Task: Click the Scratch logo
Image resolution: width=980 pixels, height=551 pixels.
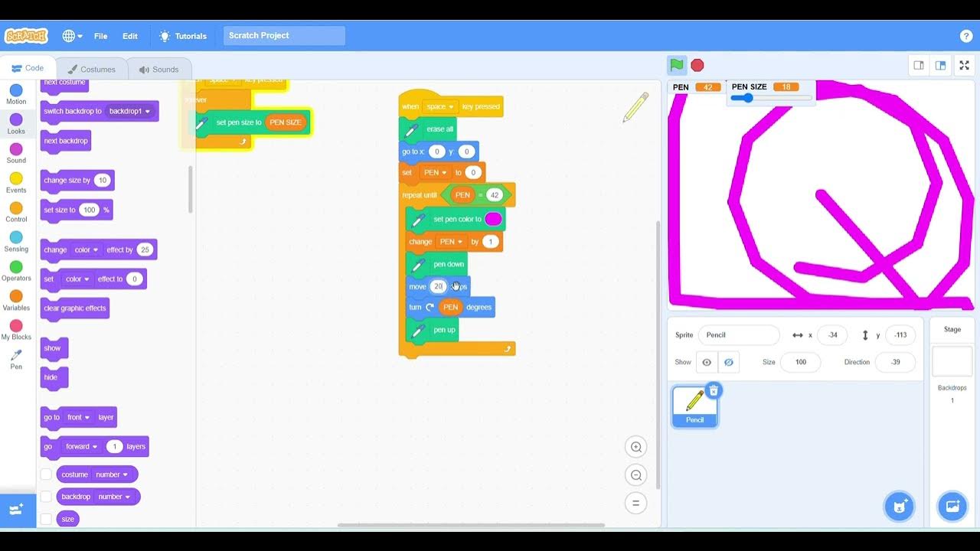Action: click(x=26, y=36)
